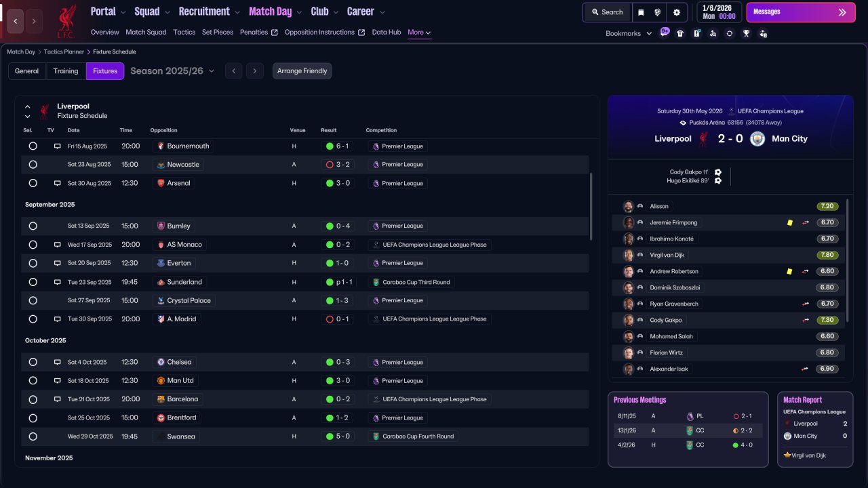Click the yellow card icon for Andrew Robertson
Viewport: 868px width, 488px height.
pos(789,271)
